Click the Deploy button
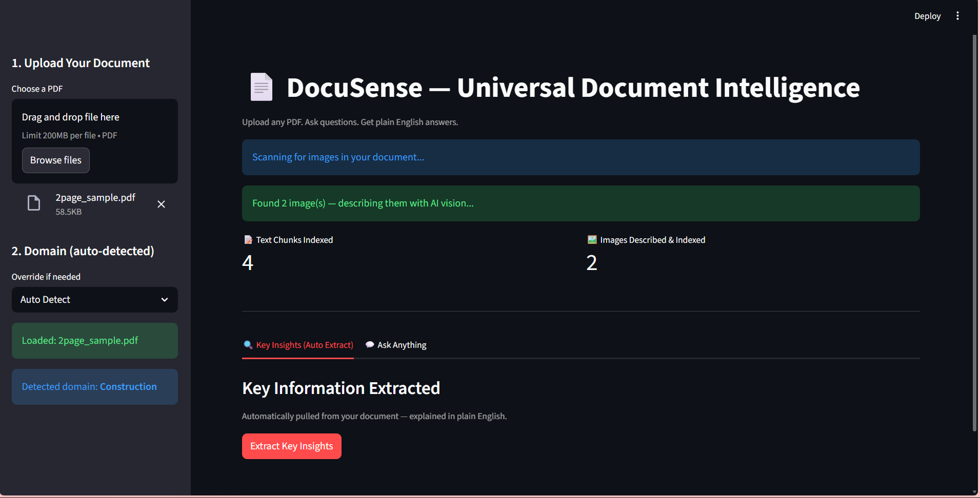The image size is (980, 498). (x=927, y=15)
